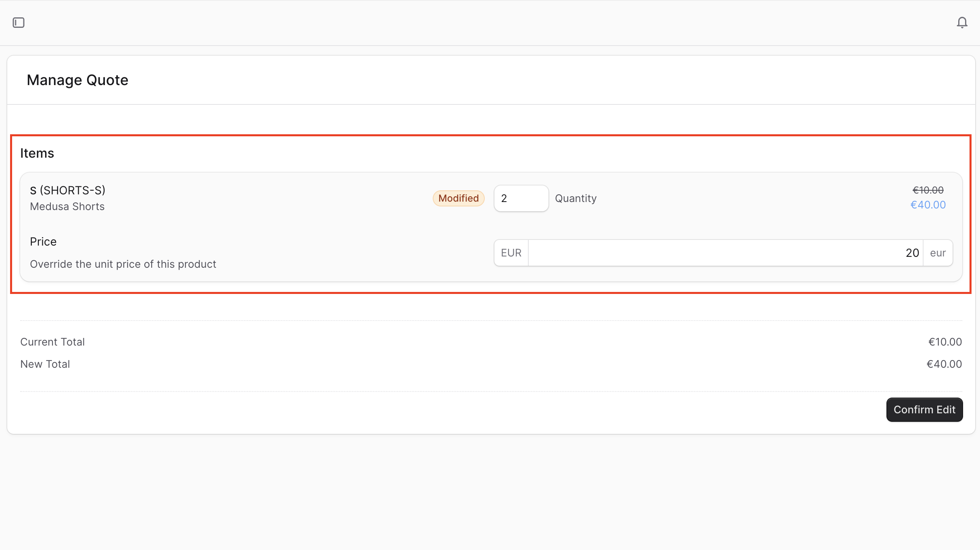Image resolution: width=980 pixels, height=550 pixels.
Task: Click the quantity input showing 2
Action: tap(521, 198)
